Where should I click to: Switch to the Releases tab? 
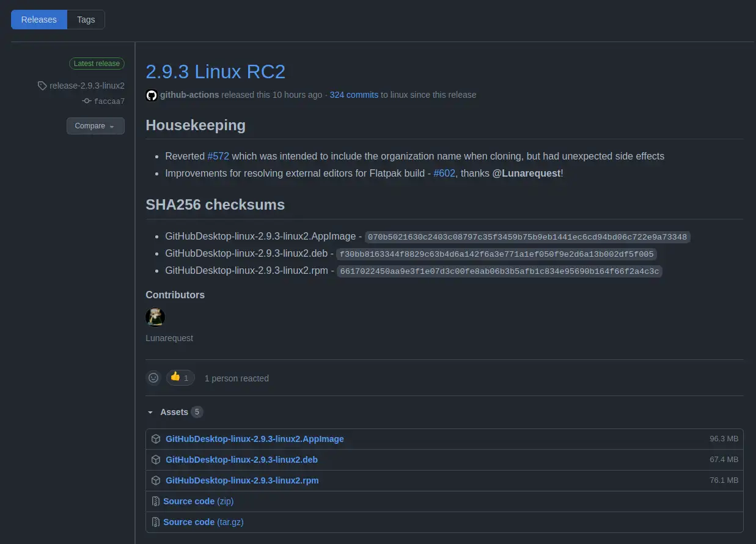(x=39, y=20)
